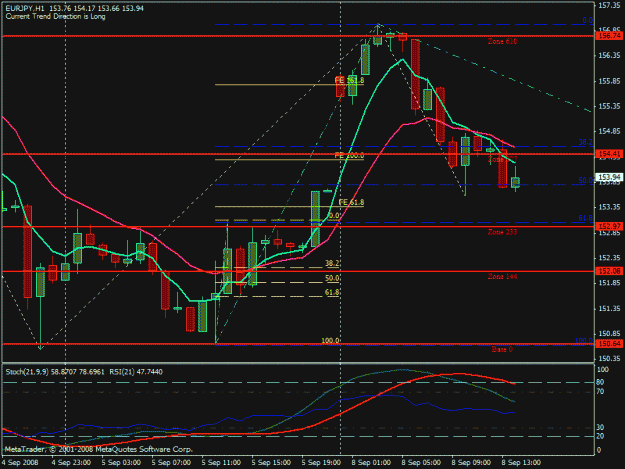Click the blue 61.8 Fibonacci label
625x469 pixels.
(x=586, y=218)
